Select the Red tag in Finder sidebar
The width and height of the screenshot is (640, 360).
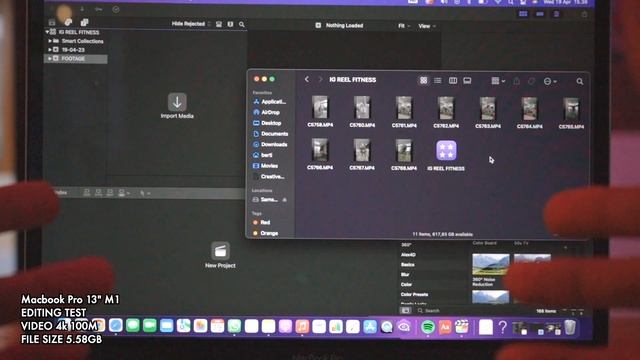coord(262,222)
